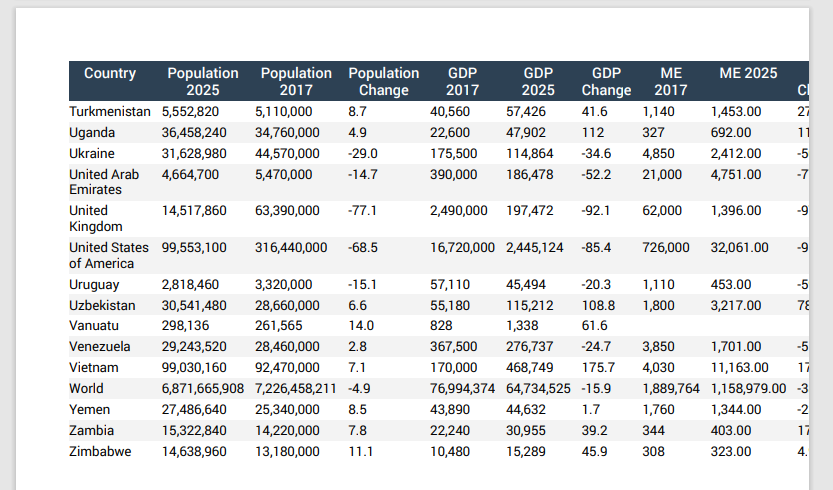Click the Population 2017 column header

point(296,81)
